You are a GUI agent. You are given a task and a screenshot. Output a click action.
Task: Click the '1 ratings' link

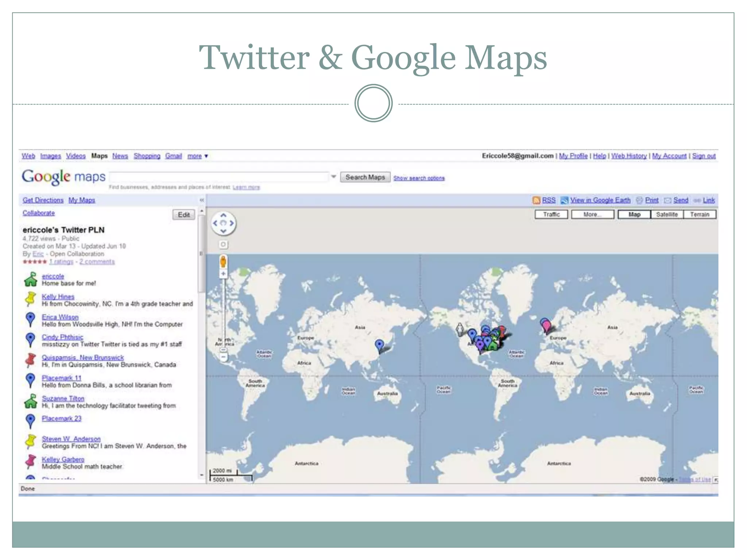click(x=61, y=262)
